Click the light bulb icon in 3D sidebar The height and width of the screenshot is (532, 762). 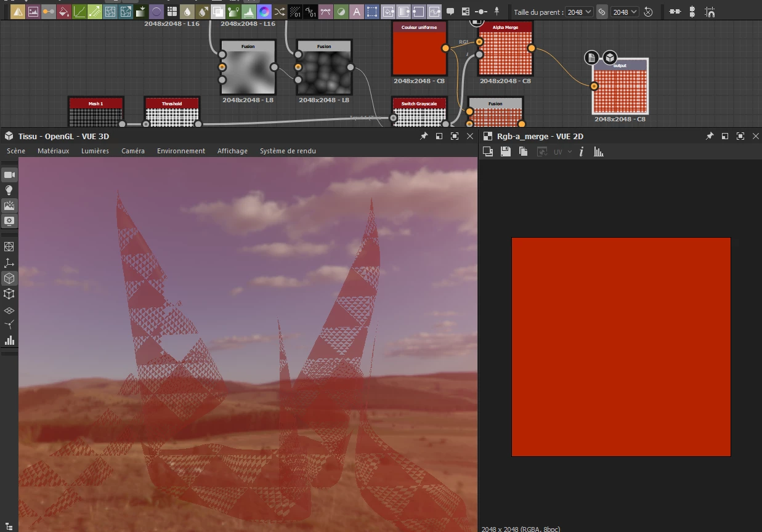click(9, 190)
